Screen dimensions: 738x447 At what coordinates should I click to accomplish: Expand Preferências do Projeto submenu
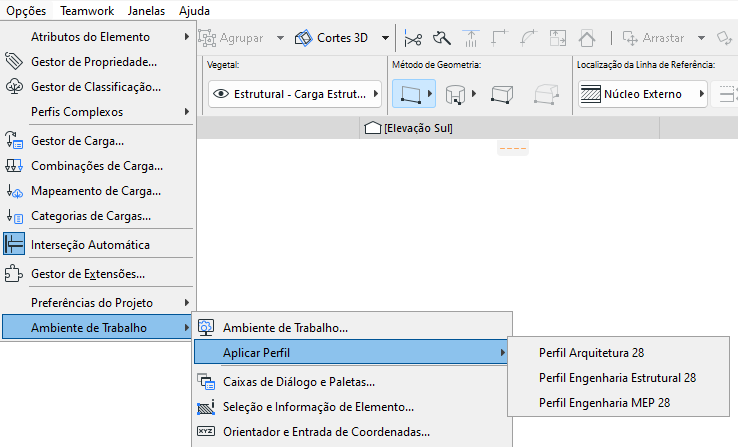pos(99,303)
